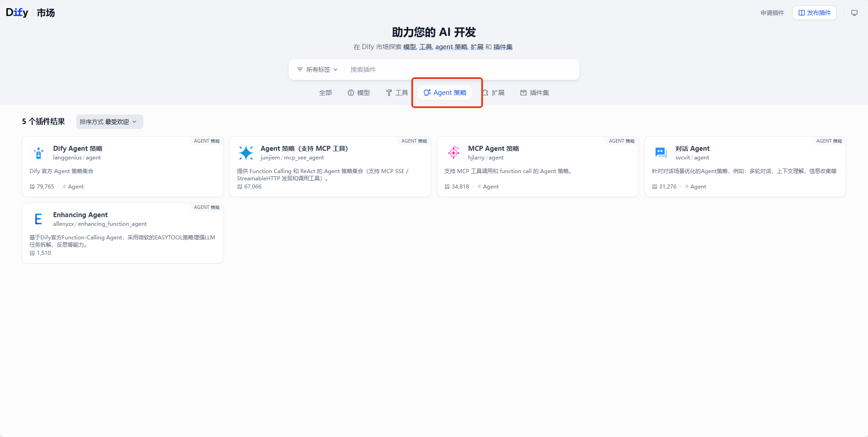Switch to the 扩展 tab
The image size is (868, 437).
(493, 93)
